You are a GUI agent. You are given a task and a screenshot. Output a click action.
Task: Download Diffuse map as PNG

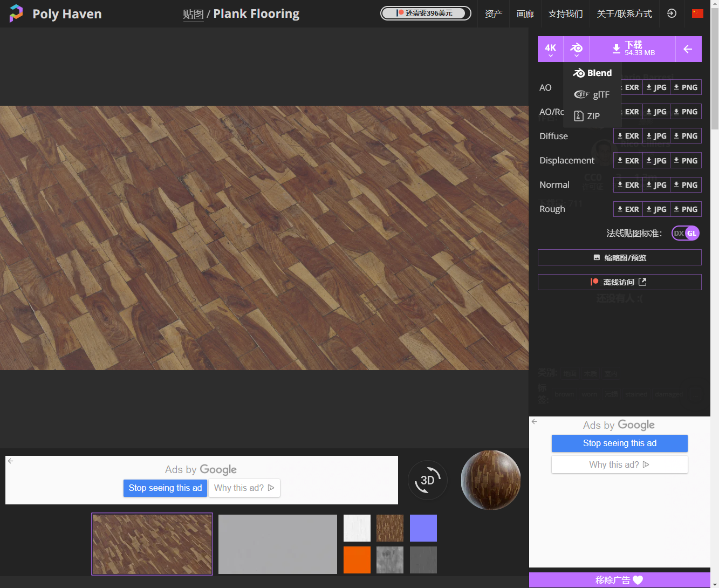[686, 136]
